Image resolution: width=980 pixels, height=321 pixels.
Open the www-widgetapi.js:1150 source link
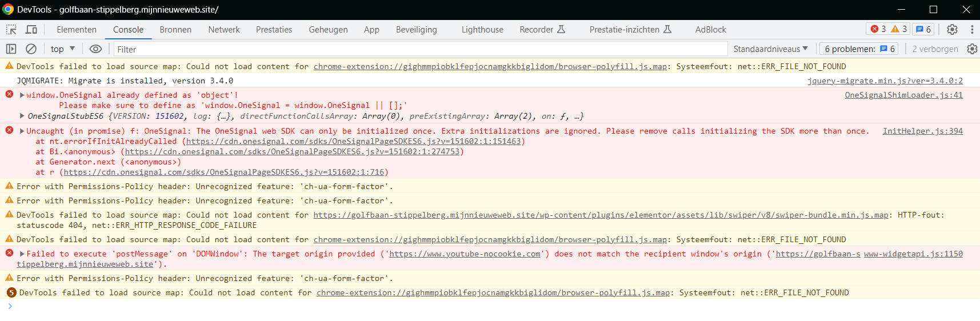[x=913, y=254]
